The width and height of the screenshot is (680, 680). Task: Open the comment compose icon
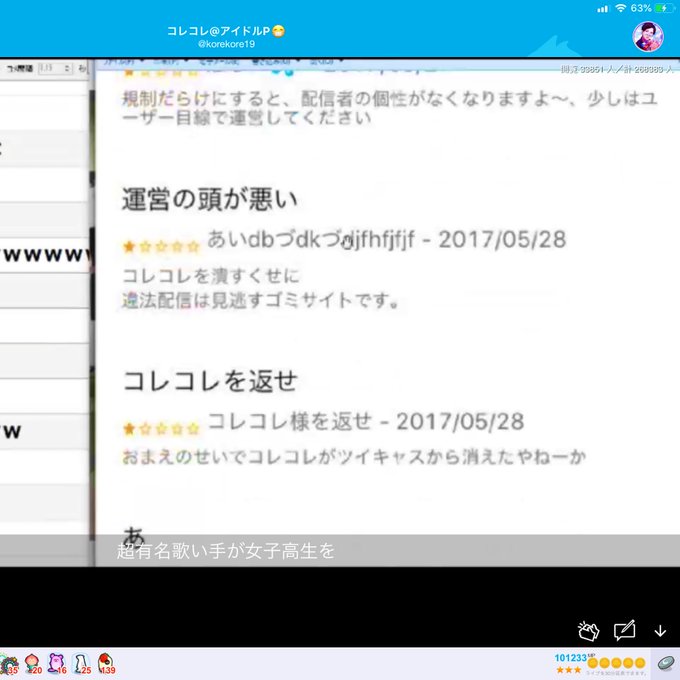point(624,630)
